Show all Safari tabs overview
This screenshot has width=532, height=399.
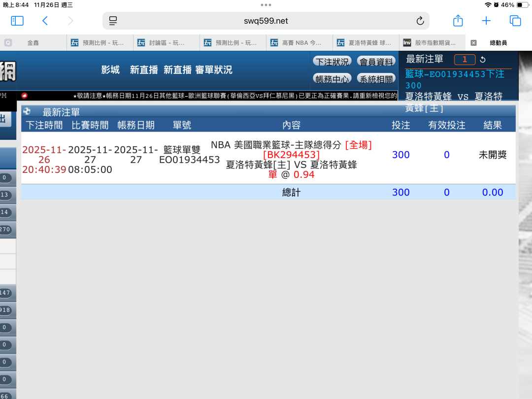(x=515, y=21)
